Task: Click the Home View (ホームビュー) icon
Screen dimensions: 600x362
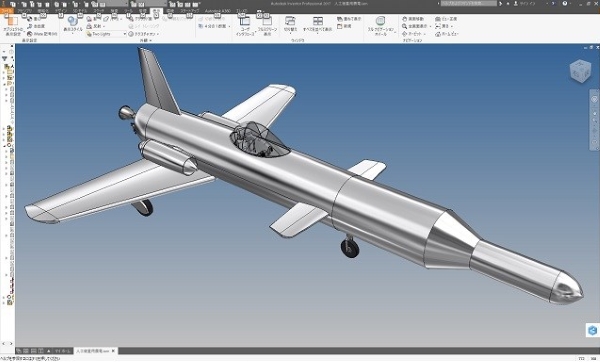Action: pyautogui.click(x=447, y=34)
